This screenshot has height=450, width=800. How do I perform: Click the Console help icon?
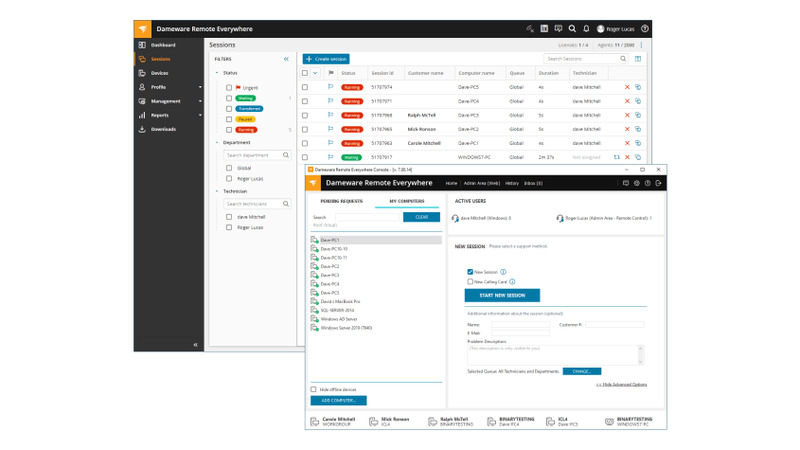[647, 183]
